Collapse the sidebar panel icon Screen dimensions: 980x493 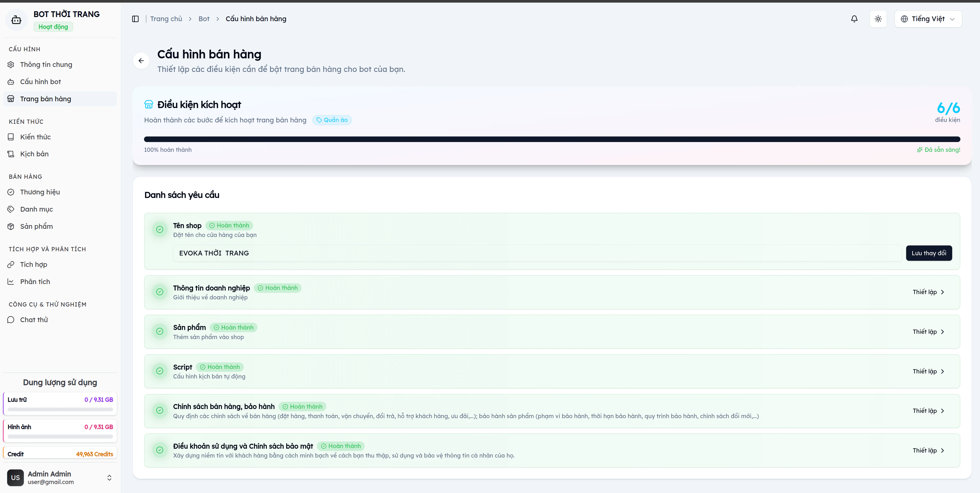[136, 19]
